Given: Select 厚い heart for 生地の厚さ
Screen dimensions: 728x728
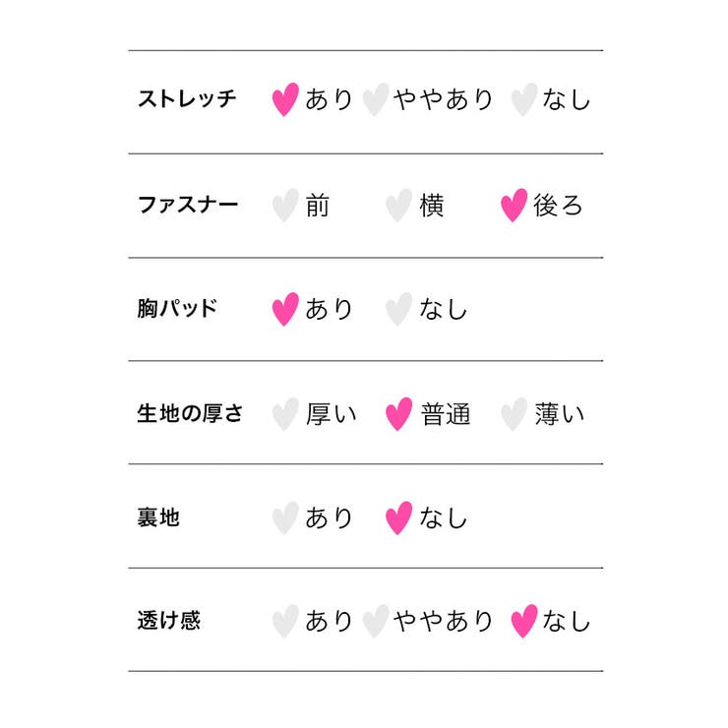Looking at the screenshot, I should pyautogui.click(x=284, y=414).
